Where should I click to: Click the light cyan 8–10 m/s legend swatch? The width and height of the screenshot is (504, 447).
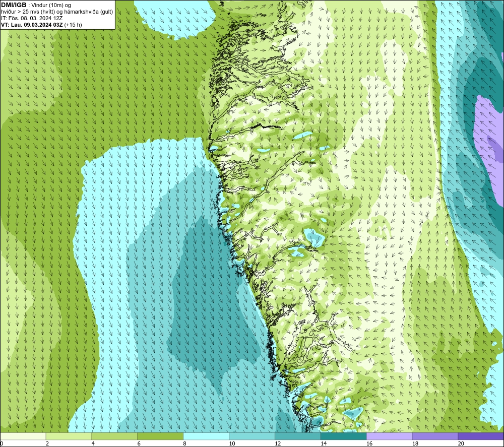(206, 436)
